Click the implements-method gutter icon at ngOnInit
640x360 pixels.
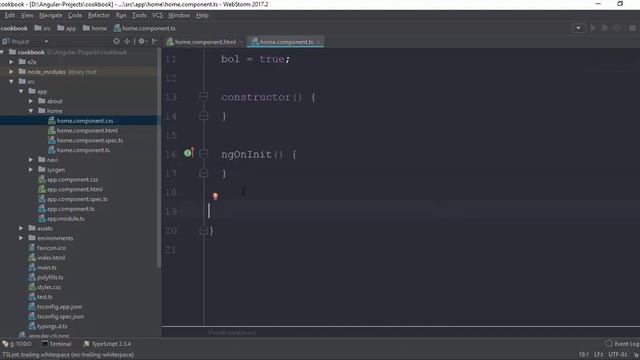(x=188, y=153)
